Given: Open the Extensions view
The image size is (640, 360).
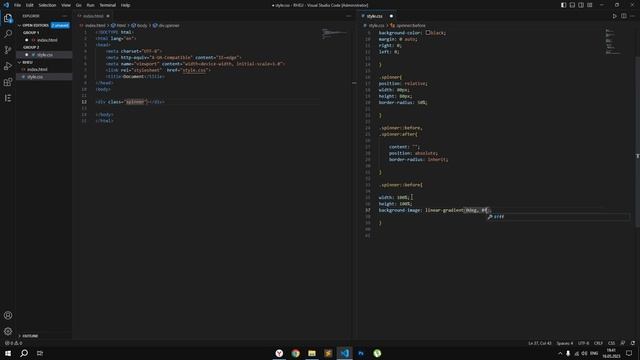Looking at the screenshot, I should (8, 82).
